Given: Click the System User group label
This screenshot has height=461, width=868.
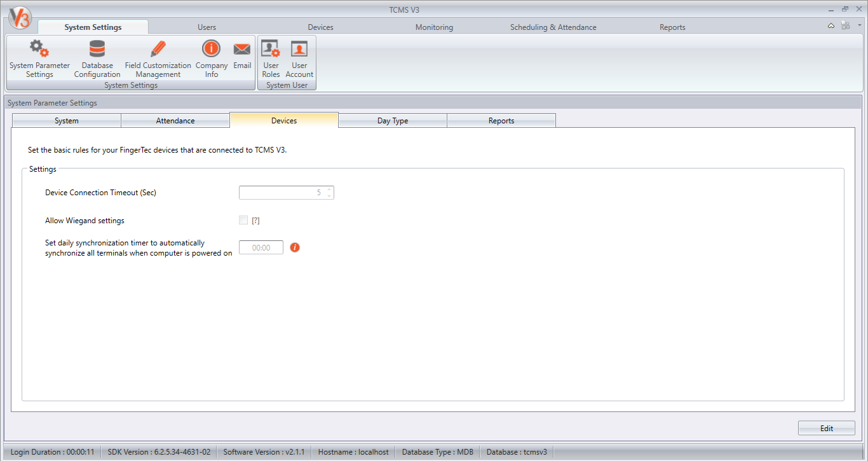Looking at the screenshot, I should (x=287, y=85).
